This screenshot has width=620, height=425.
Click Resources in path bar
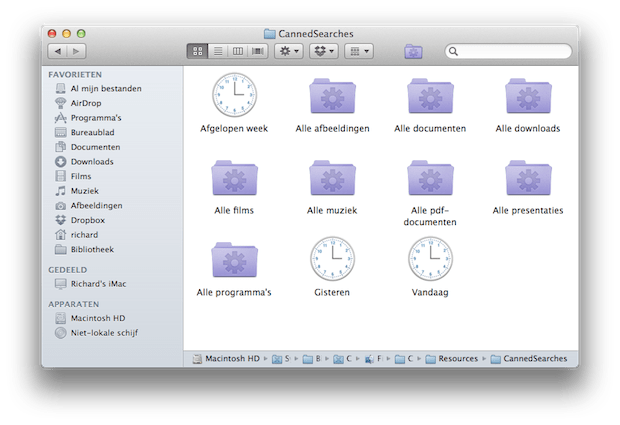coord(452,359)
